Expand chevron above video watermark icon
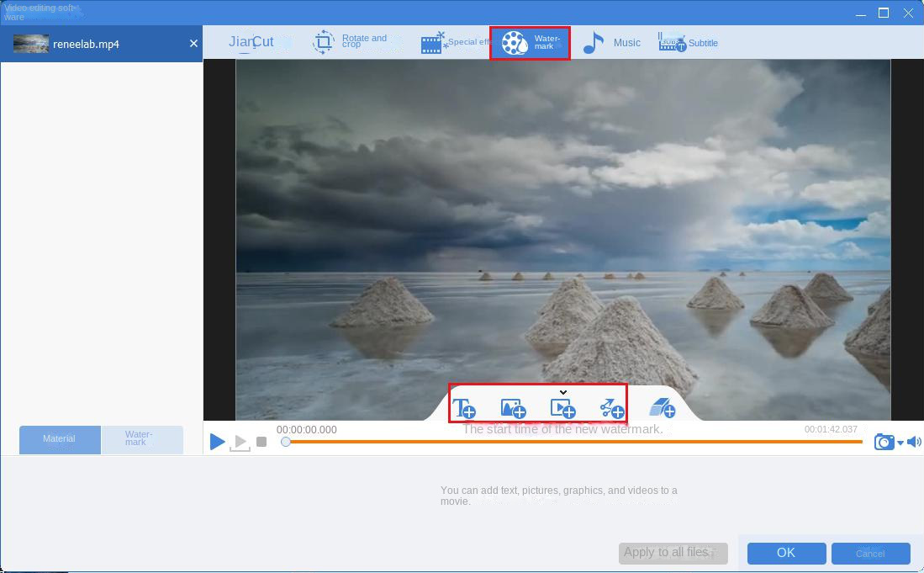 coord(562,392)
